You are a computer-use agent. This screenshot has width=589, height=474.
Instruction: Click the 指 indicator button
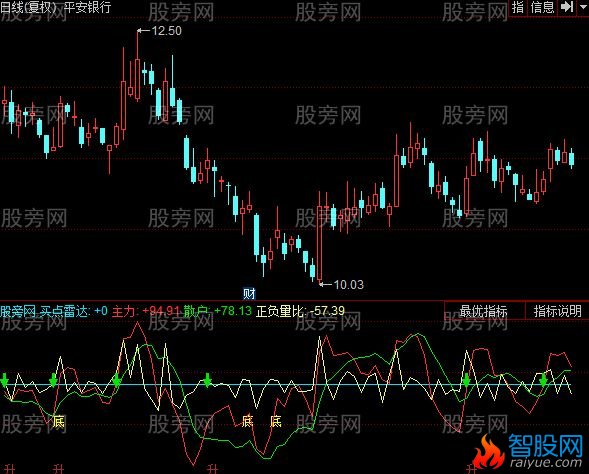coord(518,7)
